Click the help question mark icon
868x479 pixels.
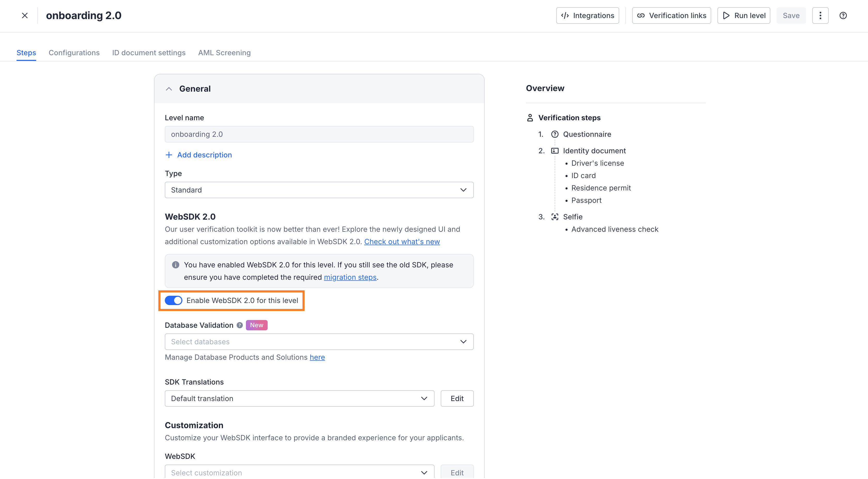pyautogui.click(x=843, y=15)
